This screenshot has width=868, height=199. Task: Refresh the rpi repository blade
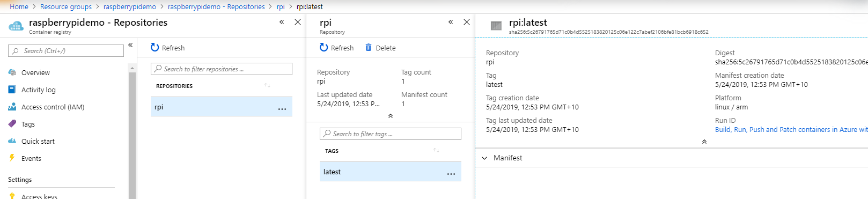(336, 48)
